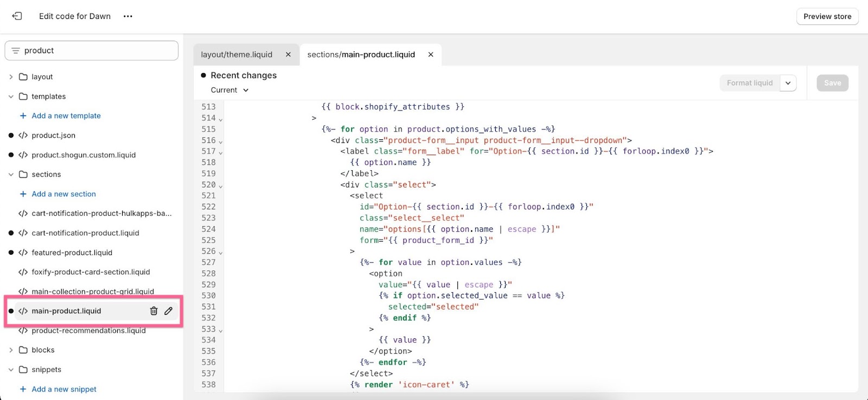
Task: Open featured-product.liquid file
Action: 72,253
